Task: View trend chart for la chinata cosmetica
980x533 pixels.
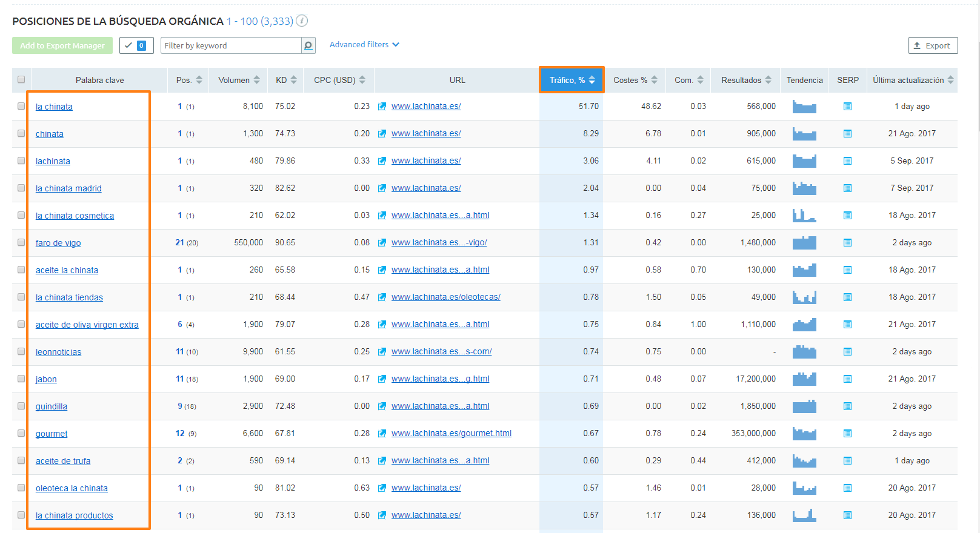Action: [x=804, y=215]
